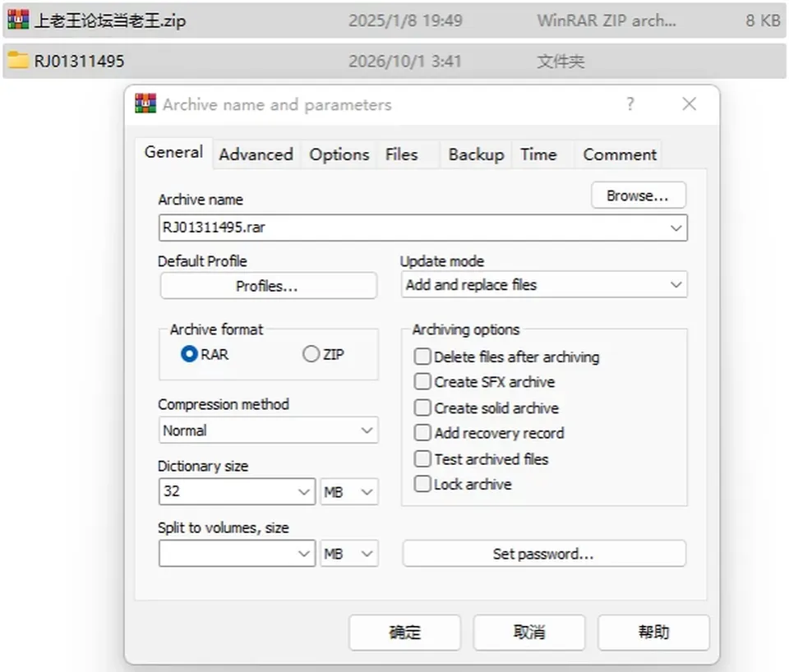Confirm with the 确定 button
789x672 pixels.
click(404, 633)
